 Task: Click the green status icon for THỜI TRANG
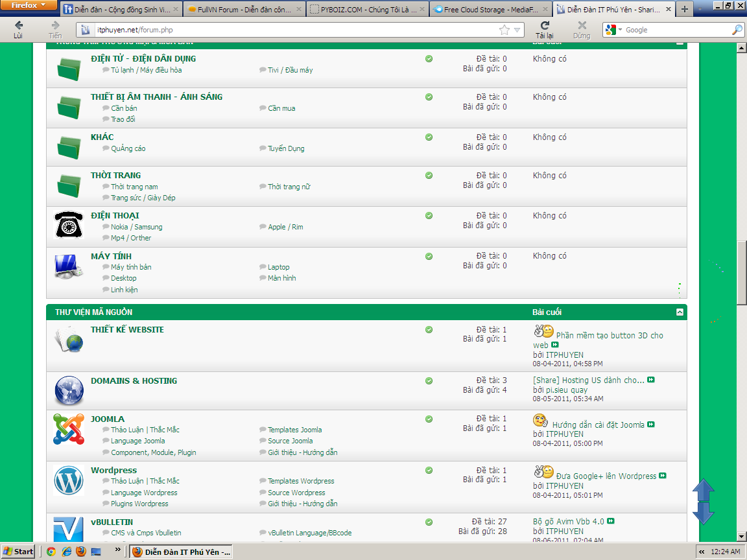pos(429,176)
